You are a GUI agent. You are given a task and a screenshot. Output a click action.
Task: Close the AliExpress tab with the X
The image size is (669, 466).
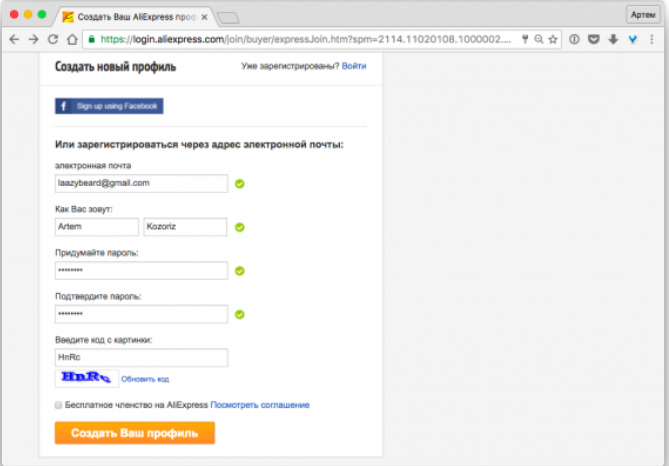(204, 17)
